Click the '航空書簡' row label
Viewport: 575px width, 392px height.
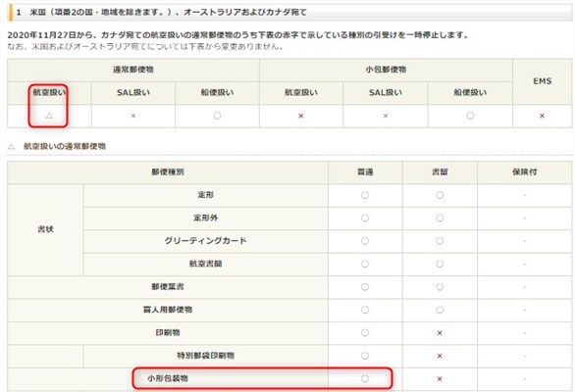tap(206, 264)
